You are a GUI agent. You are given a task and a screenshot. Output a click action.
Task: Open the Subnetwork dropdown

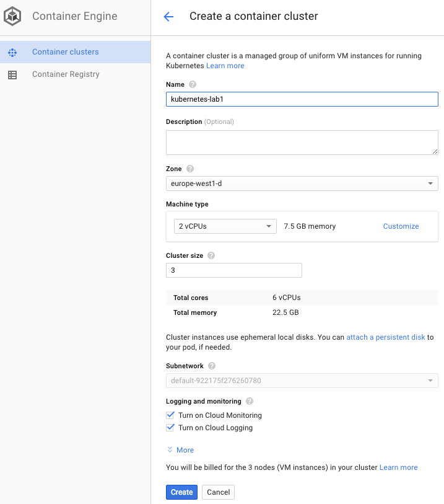click(302, 380)
